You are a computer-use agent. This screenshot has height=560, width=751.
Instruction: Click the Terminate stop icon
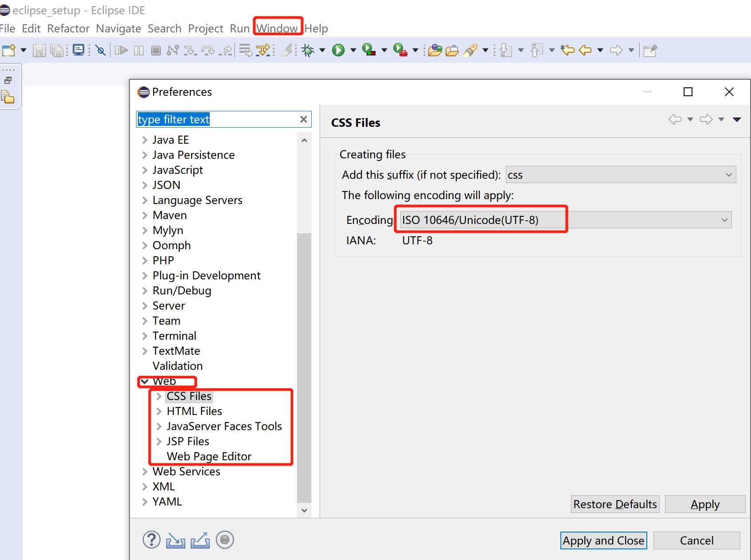[x=156, y=50]
